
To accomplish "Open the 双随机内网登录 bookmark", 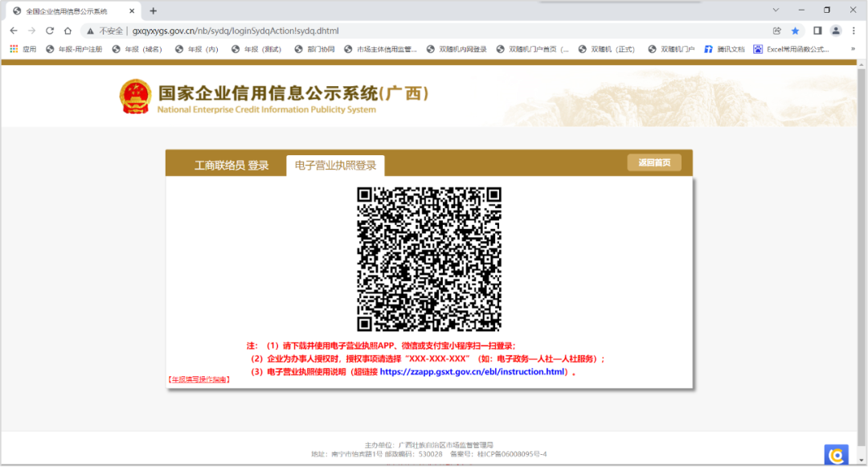I will coord(457,49).
